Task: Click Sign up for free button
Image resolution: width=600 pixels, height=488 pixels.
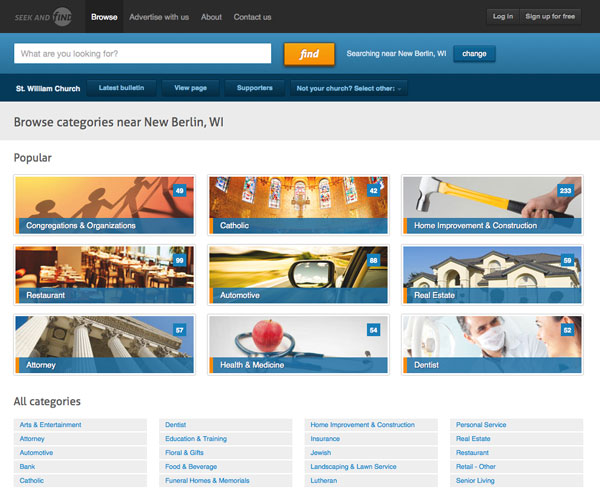Action: click(x=550, y=16)
